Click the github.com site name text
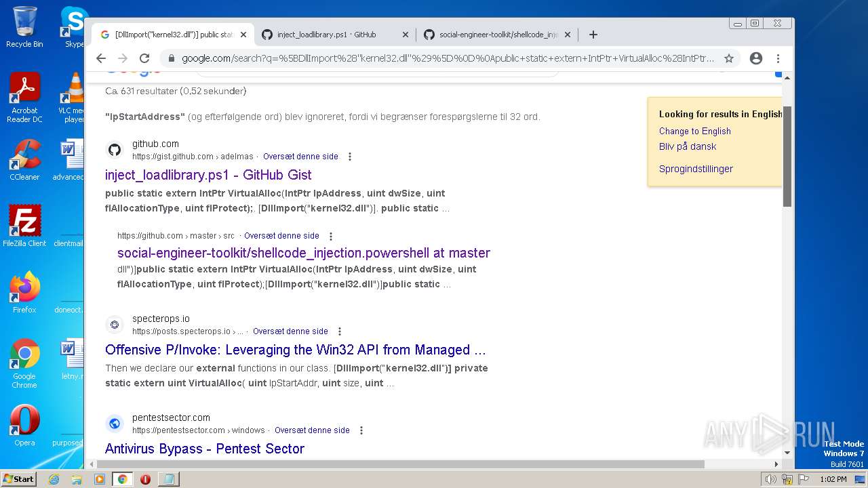The height and width of the screenshot is (488, 868). [155, 144]
